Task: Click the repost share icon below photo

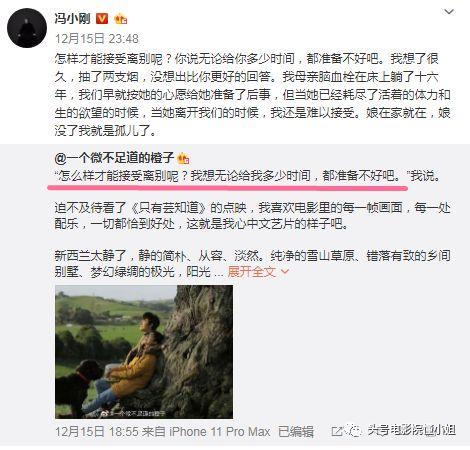Action: point(337,431)
